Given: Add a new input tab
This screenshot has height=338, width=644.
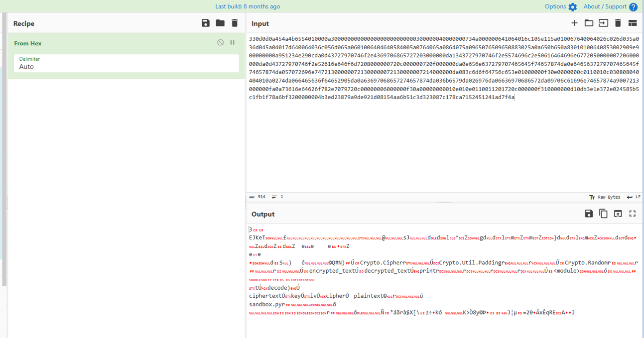Looking at the screenshot, I should click(x=574, y=23).
